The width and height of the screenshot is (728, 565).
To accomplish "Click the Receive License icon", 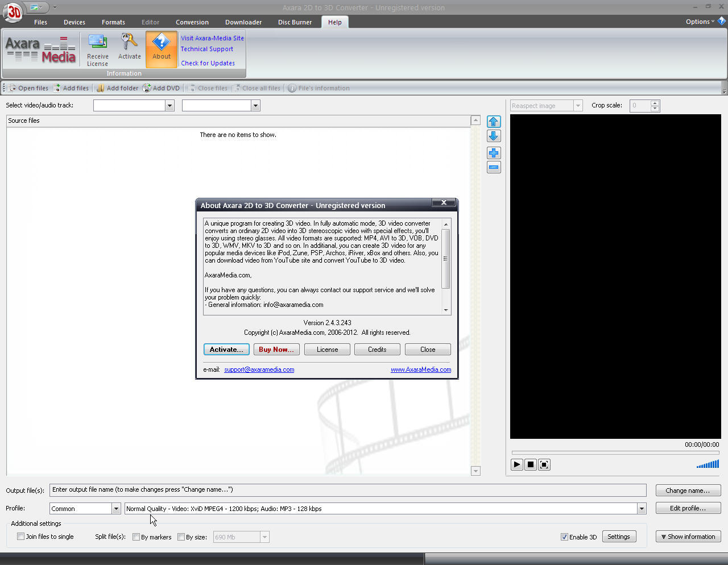I will (97, 43).
